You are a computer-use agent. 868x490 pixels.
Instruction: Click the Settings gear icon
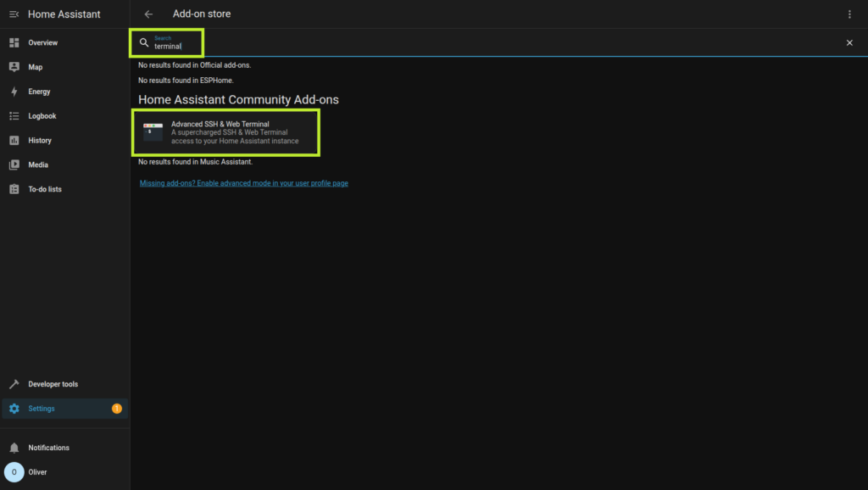14,409
